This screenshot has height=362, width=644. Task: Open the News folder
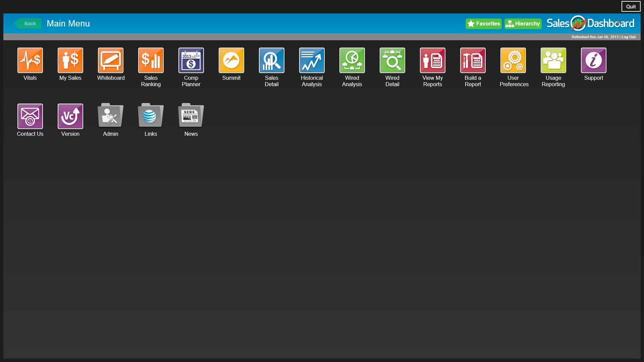(191, 116)
